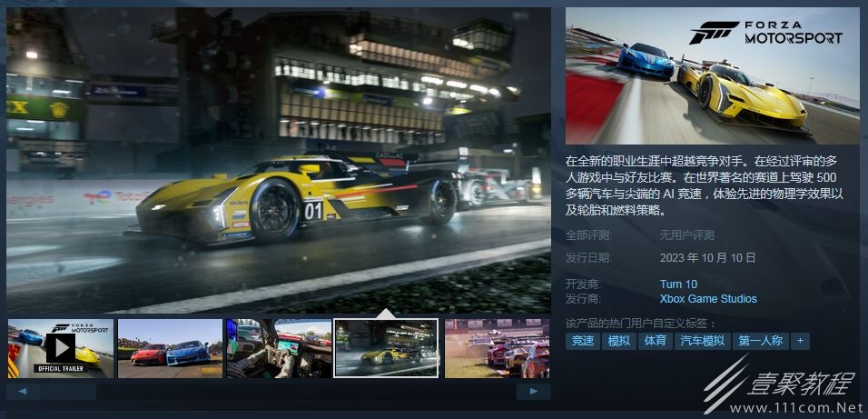Expand tags with the plus button
This screenshot has height=419, width=868.
(800, 341)
